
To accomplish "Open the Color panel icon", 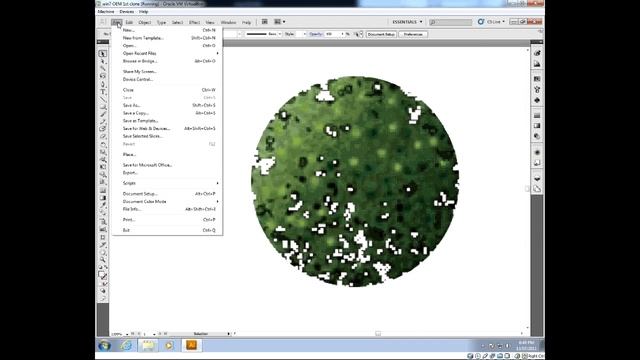I will 537,53.
